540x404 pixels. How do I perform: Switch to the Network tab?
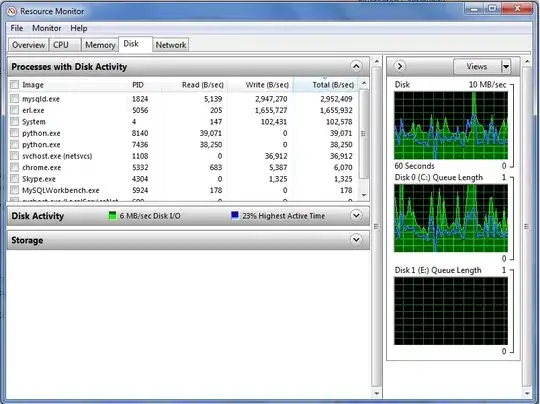coord(171,45)
